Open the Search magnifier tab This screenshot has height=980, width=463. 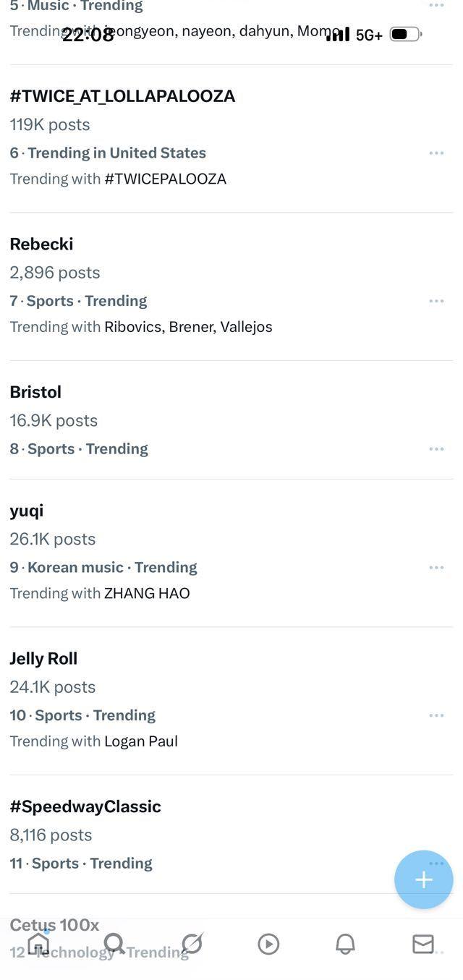tap(115, 943)
